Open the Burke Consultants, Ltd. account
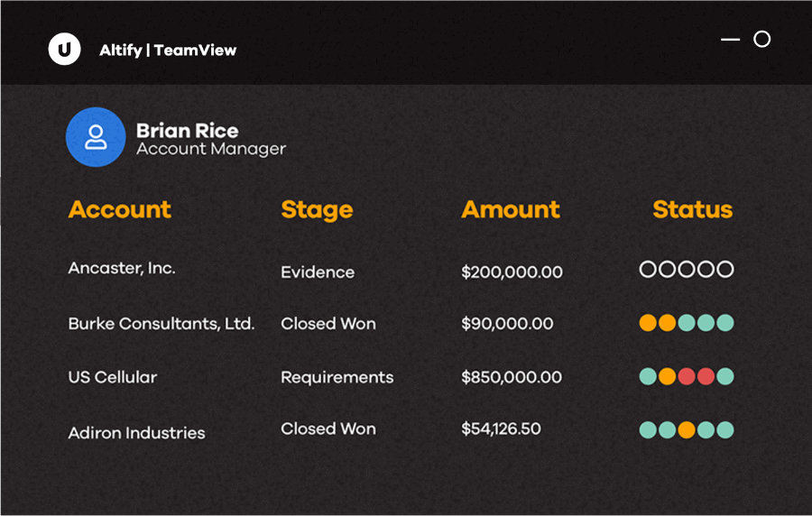The height and width of the screenshot is (516, 812). [161, 324]
